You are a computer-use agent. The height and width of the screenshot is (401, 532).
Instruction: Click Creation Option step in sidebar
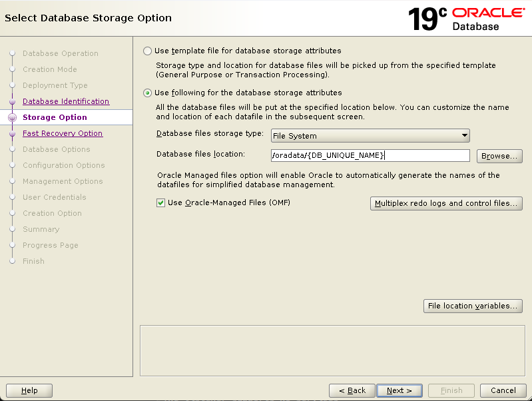52,213
